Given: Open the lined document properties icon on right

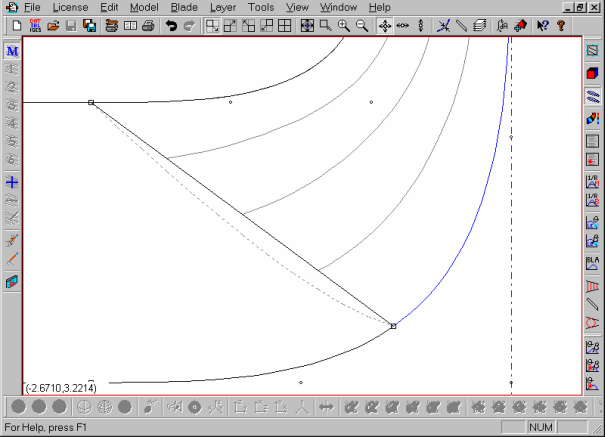Looking at the screenshot, I should 593,141.
